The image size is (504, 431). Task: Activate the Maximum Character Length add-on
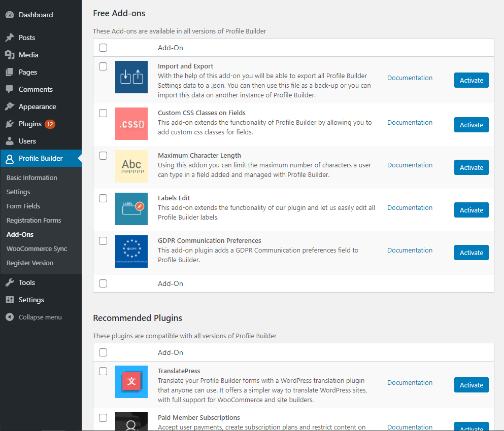[471, 167]
